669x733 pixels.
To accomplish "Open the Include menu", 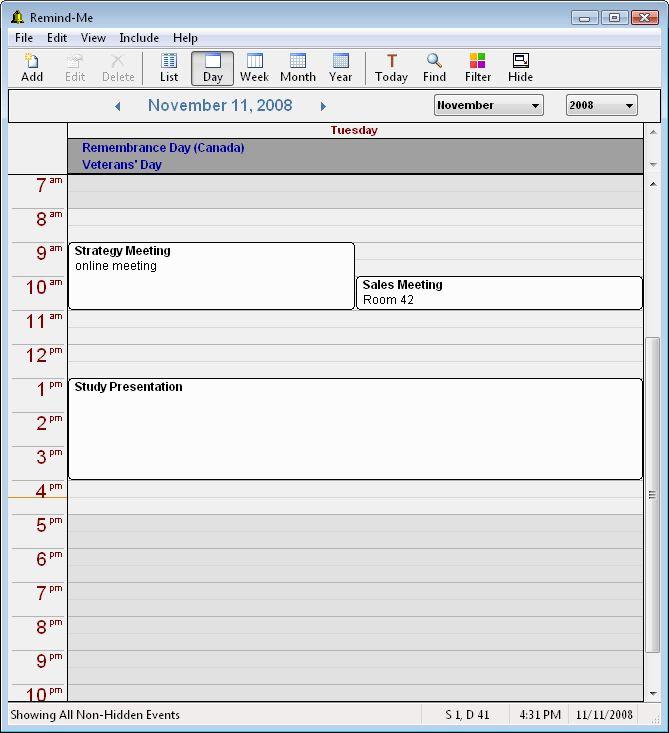I will 139,38.
